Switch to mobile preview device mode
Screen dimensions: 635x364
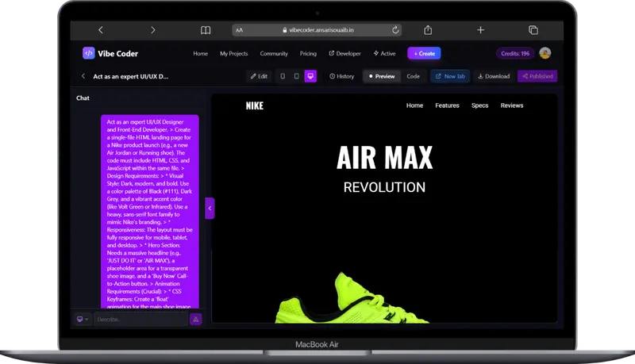[283, 76]
